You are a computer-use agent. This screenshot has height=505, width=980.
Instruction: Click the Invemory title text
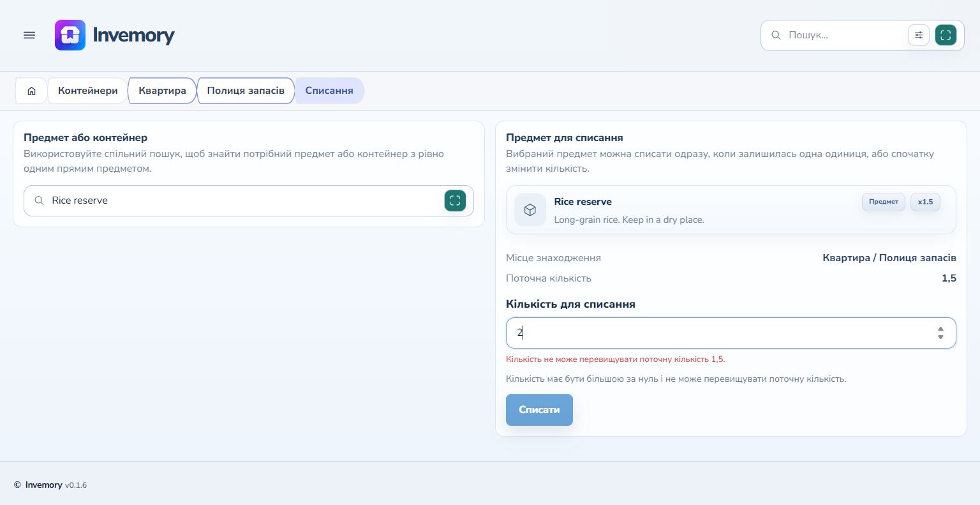pos(133,35)
